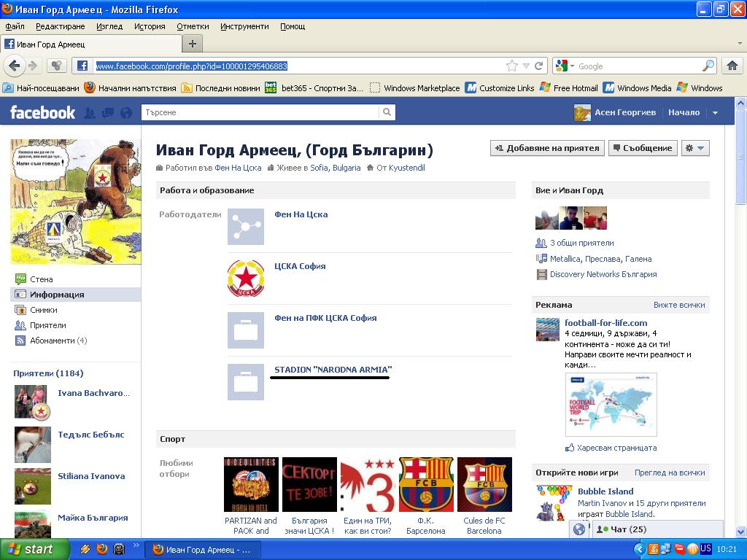Click the Windows start button

click(x=34, y=549)
